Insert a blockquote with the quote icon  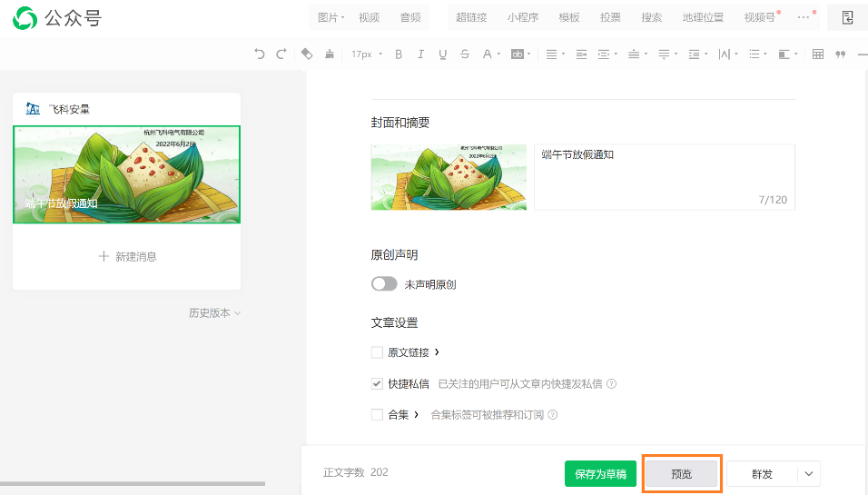[840, 54]
